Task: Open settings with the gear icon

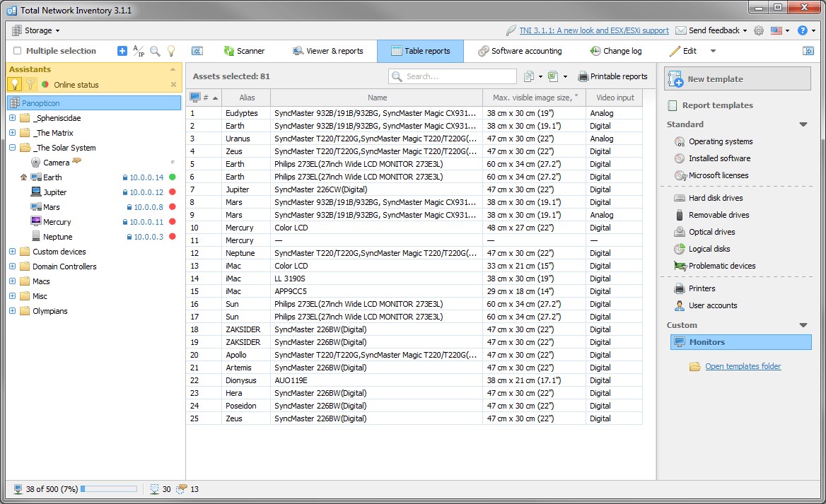Action: 759,30
